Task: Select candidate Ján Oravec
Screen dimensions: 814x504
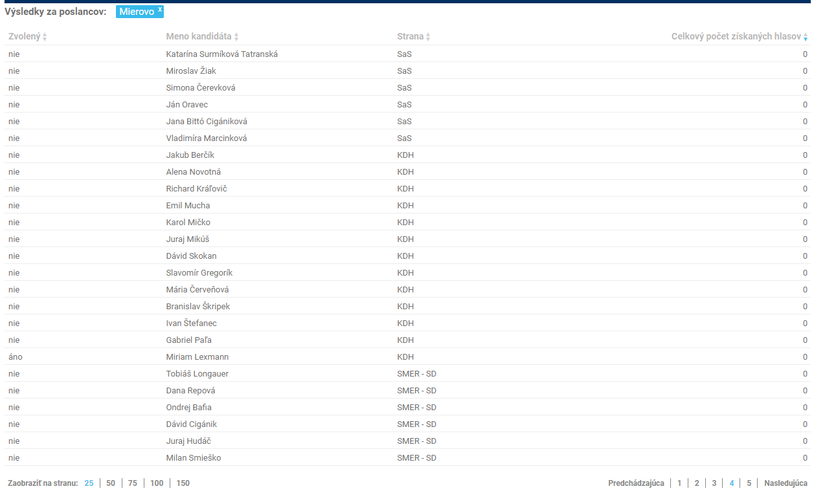Action: coord(187,105)
